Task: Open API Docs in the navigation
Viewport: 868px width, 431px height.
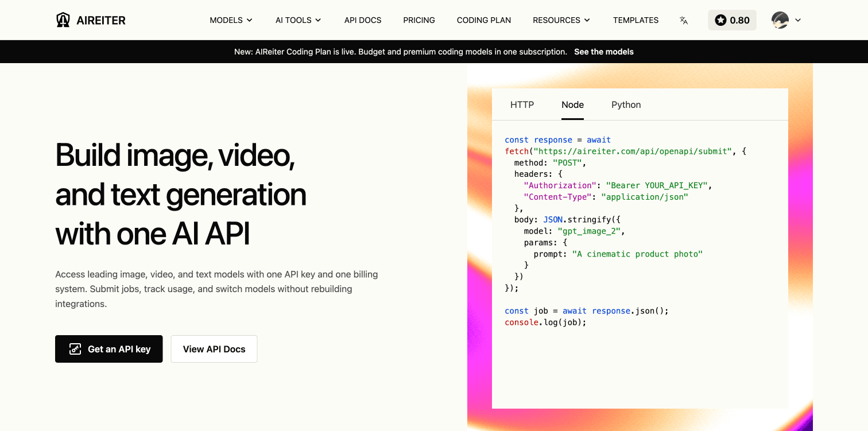Action: [363, 20]
